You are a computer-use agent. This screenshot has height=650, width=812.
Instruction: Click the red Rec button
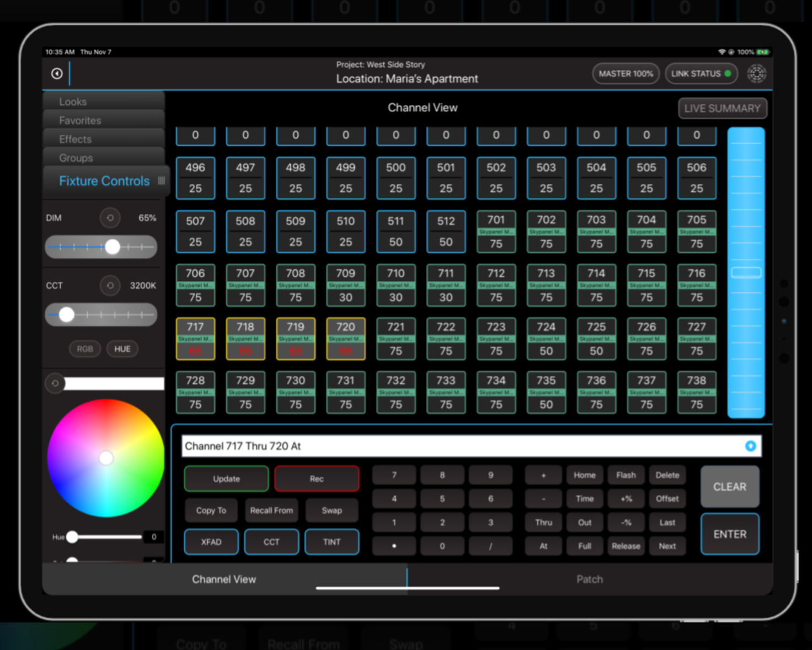tap(317, 479)
